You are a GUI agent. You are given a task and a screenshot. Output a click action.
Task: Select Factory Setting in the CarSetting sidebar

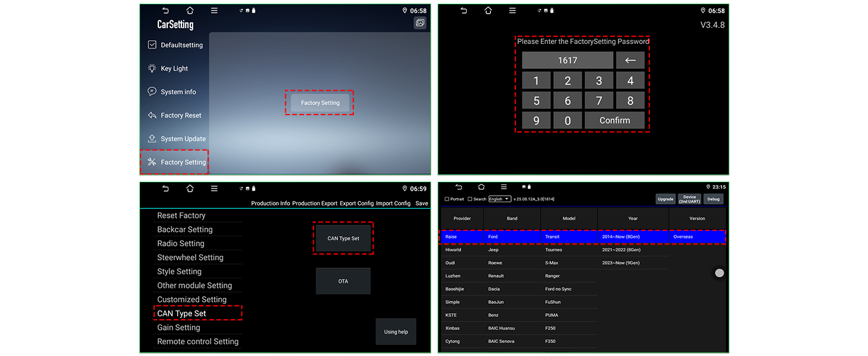(174, 162)
